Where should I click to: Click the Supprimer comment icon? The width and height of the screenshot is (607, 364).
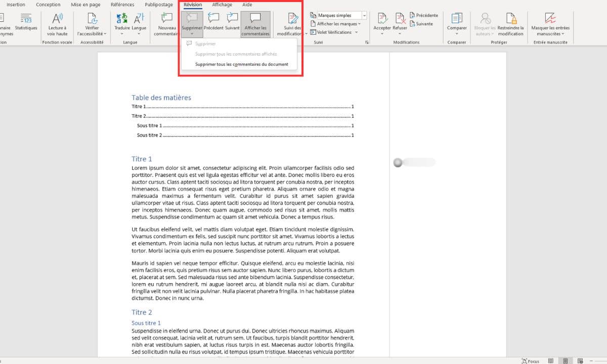click(x=192, y=18)
